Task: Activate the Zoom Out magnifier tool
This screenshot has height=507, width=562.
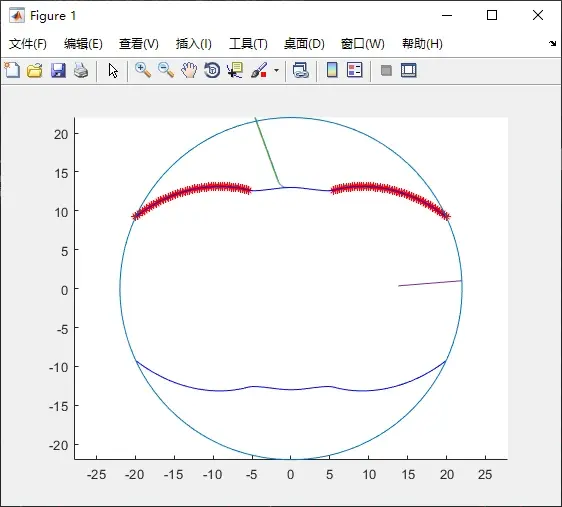Action: coord(166,70)
